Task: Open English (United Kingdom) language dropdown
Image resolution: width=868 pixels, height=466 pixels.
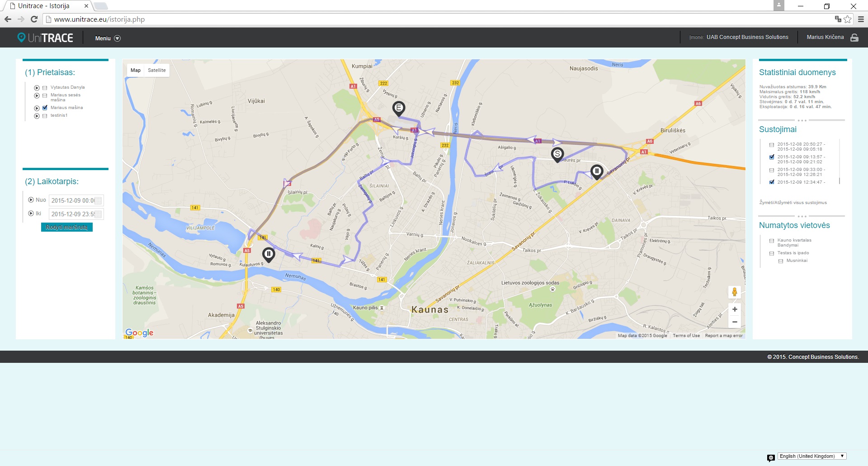Action: click(812, 456)
